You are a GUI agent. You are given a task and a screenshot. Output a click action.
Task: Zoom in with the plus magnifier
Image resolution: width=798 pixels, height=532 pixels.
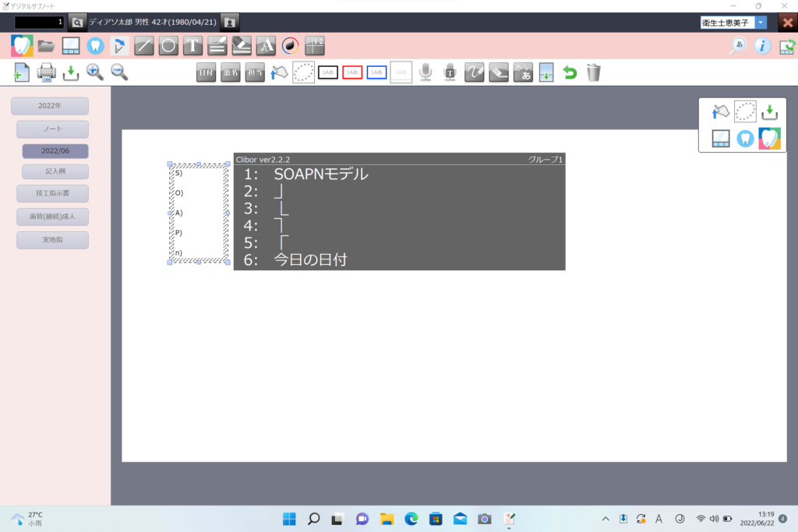[95, 72]
